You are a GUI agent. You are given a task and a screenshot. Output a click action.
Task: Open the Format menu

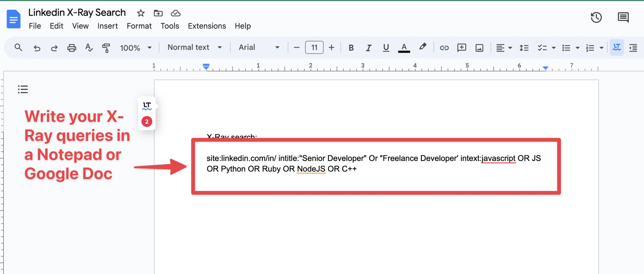pos(139,26)
